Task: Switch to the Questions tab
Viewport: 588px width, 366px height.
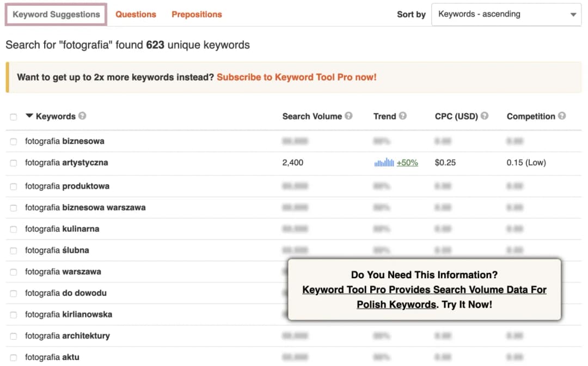Action: (x=136, y=15)
